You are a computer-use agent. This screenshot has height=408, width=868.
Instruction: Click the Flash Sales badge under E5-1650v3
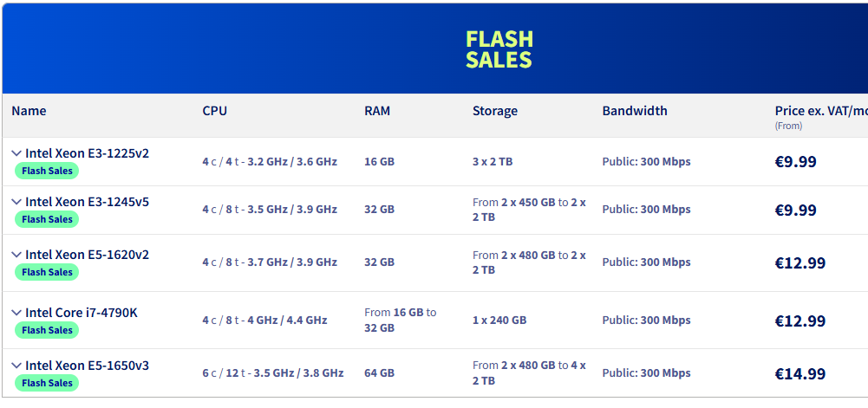click(x=47, y=383)
